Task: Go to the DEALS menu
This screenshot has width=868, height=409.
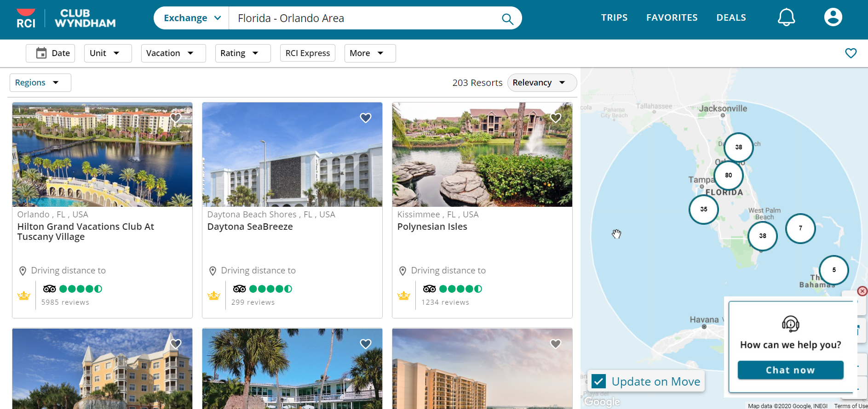Action: 731,17
